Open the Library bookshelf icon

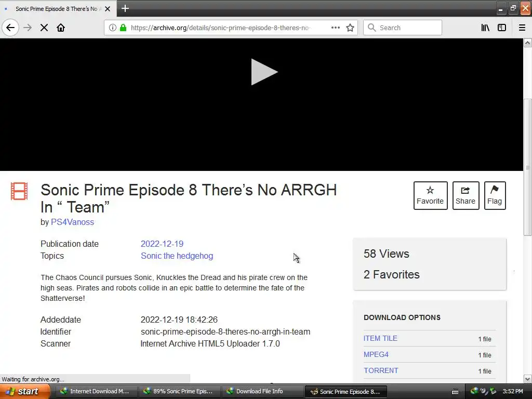(x=485, y=28)
